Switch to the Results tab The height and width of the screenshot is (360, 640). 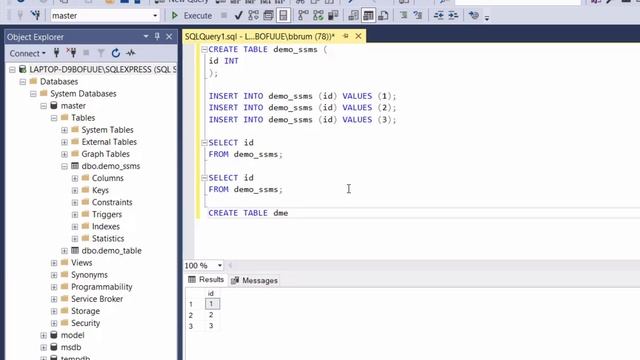point(206,280)
